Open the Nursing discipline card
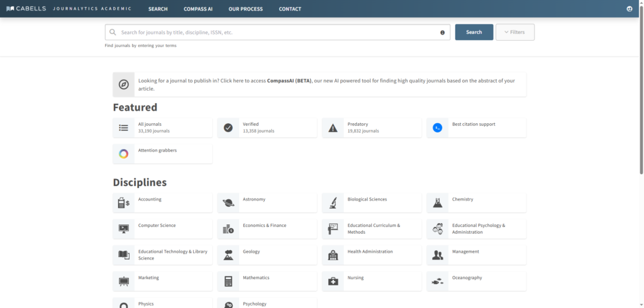The height and width of the screenshot is (308, 644). (x=372, y=281)
